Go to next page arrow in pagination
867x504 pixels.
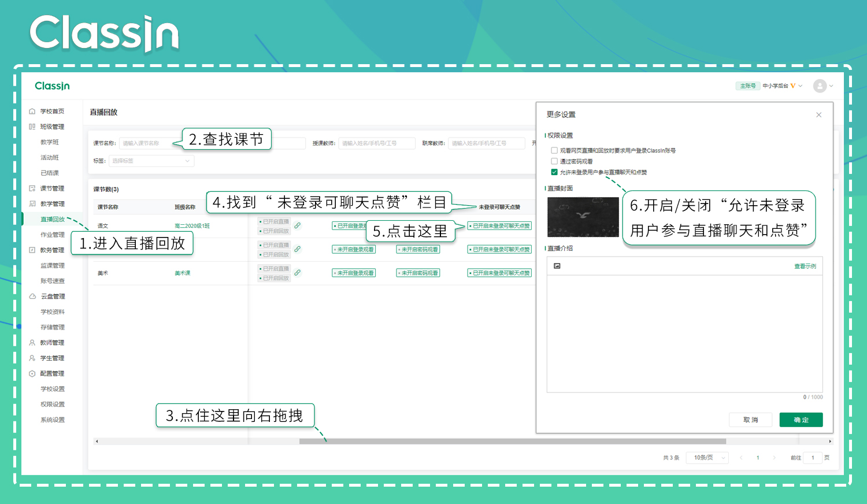(x=775, y=458)
